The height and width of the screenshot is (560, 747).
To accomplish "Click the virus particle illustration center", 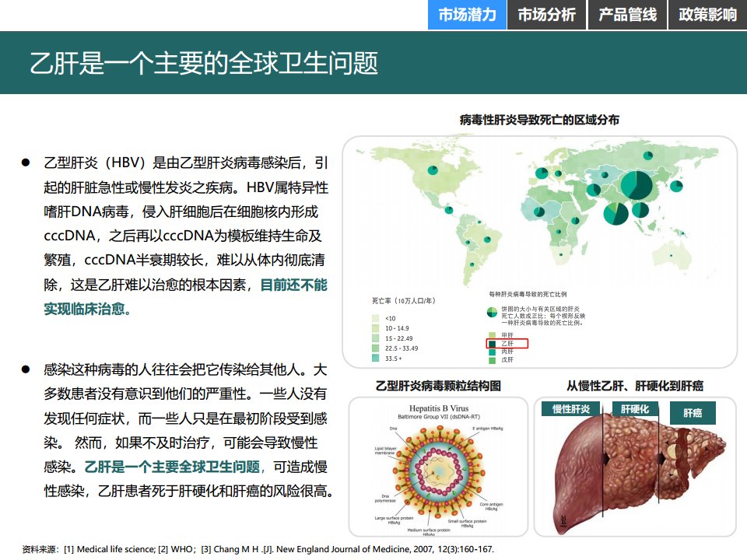I will click(x=438, y=471).
